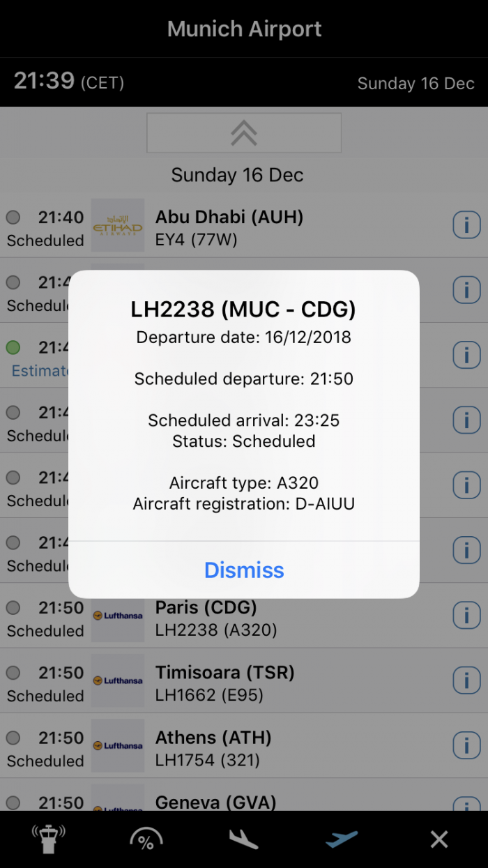Expand earlier flights with double chevron
Screen dimensions: 488x868
[x=244, y=132]
